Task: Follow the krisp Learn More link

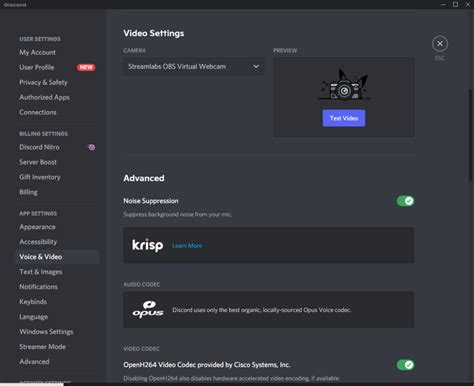Action: pos(187,246)
